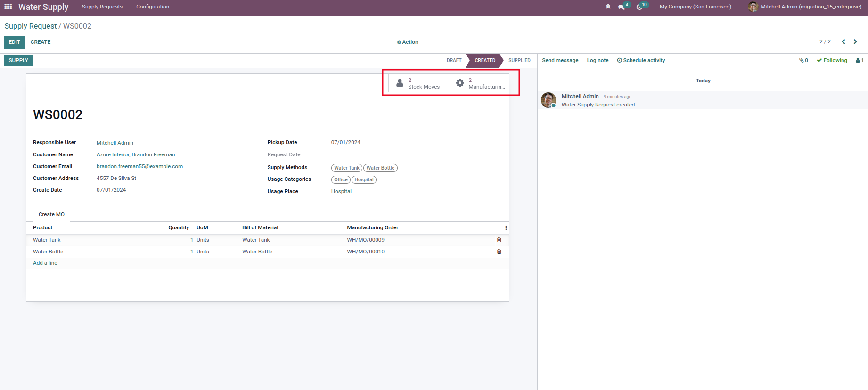The image size is (868, 390).
Task: Go back to Supply Request breadcrumb
Action: pos(31,26)
